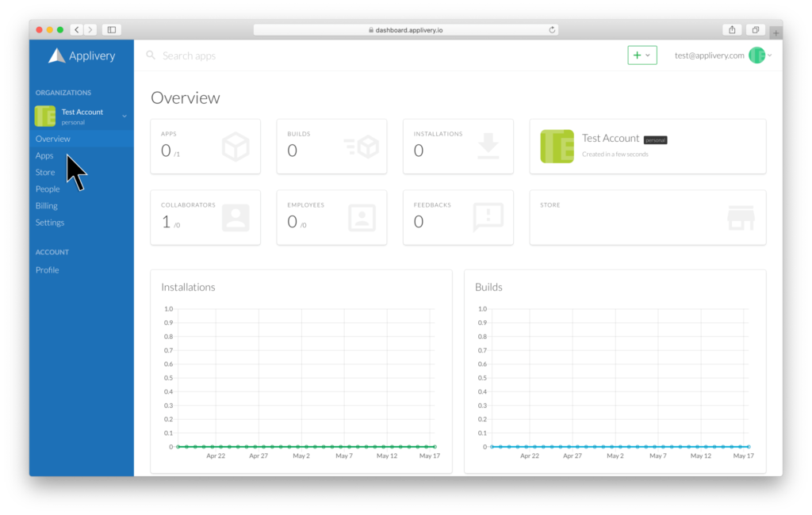This screenshot has width=812, height=515.
Task: Open People in the sidebar
Action: click(x=48, y=189)
